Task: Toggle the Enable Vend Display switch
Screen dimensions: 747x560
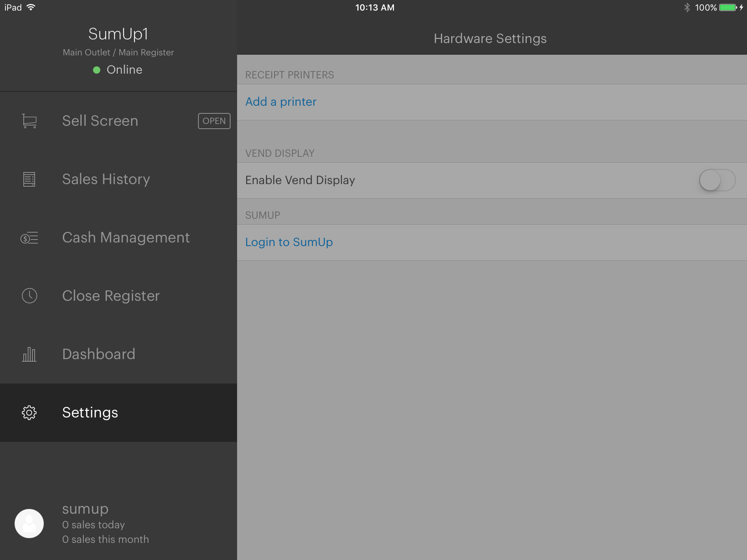Action: point(717,180)
